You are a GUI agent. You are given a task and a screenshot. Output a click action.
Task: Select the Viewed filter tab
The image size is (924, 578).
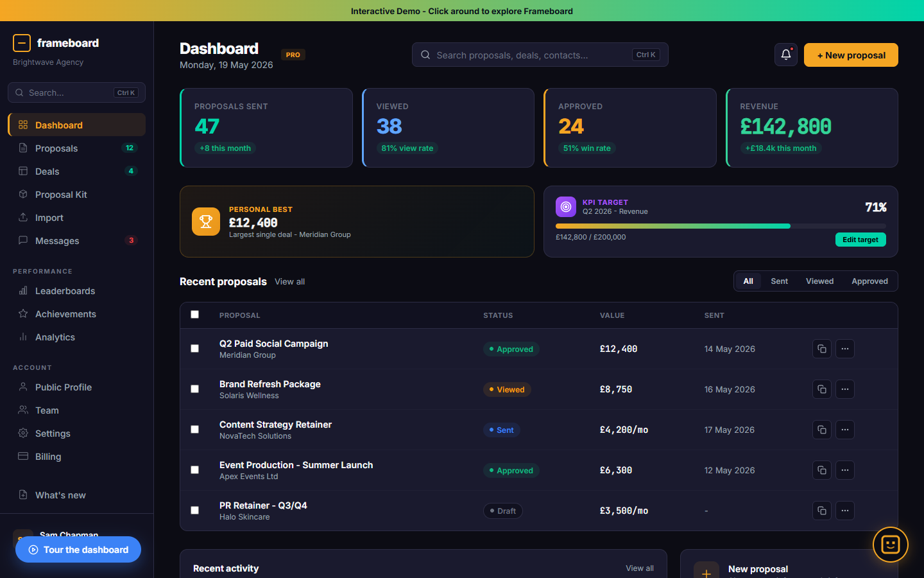(x=820, y=281)
